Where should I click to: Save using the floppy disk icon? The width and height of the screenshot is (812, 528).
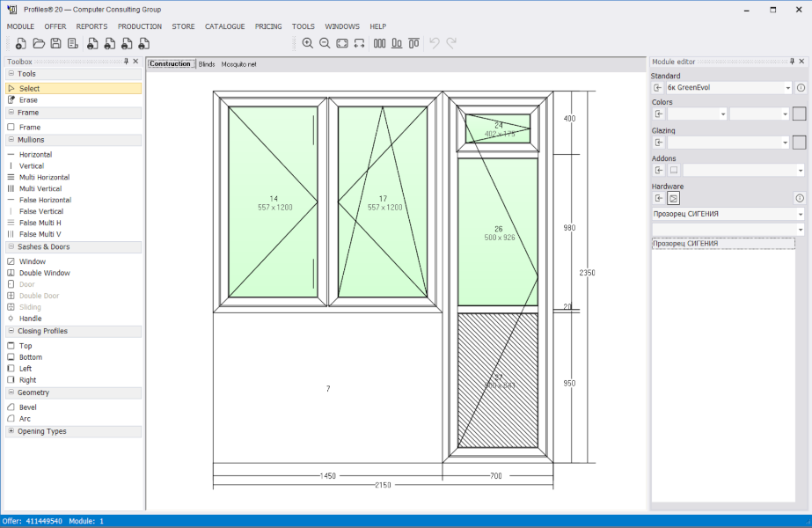click(x=56, y=44)
